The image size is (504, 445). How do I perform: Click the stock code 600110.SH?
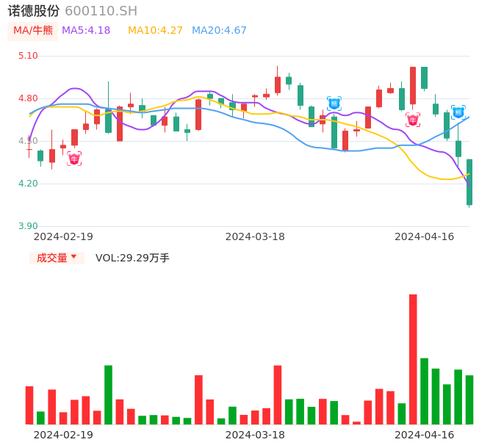tap(101, 11)
